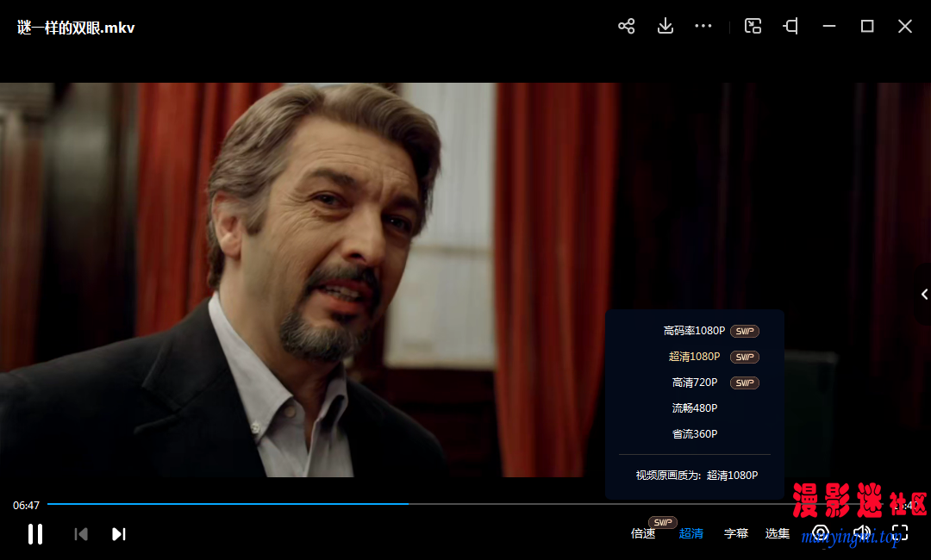931x560 pixels.
Task: Select 流畅480P quality option
Action: click(x=695, y=408)
